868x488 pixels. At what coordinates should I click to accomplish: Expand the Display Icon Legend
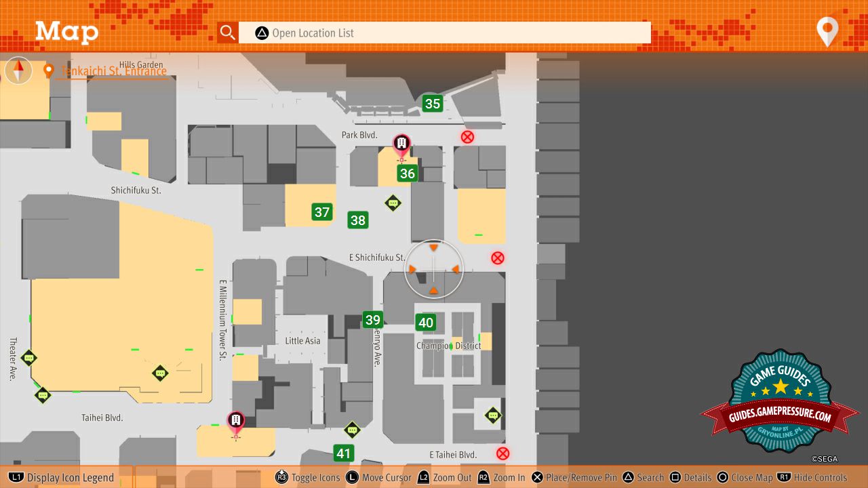[62, 477]
